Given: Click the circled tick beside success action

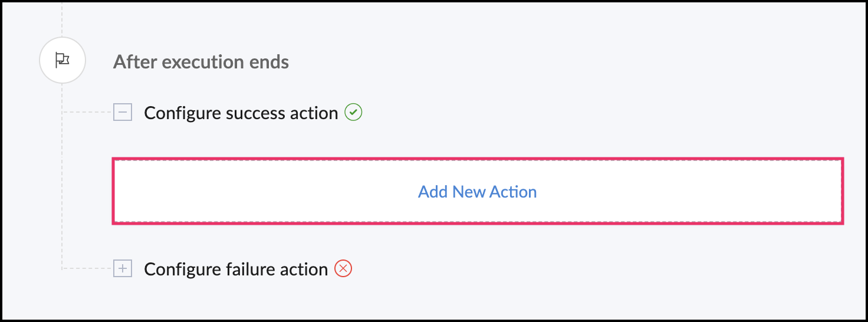Looking at the screenshot, I should pyautogui.click(x=353, y=112).
